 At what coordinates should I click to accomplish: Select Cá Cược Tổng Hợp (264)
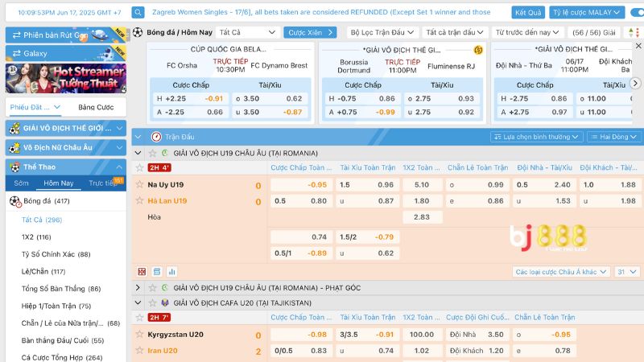(x=62, y=357)
